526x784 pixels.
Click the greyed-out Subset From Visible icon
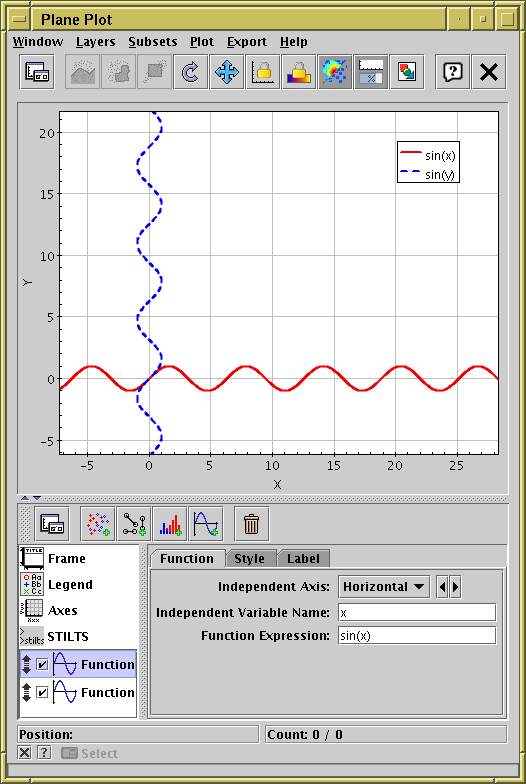(154, 72)
